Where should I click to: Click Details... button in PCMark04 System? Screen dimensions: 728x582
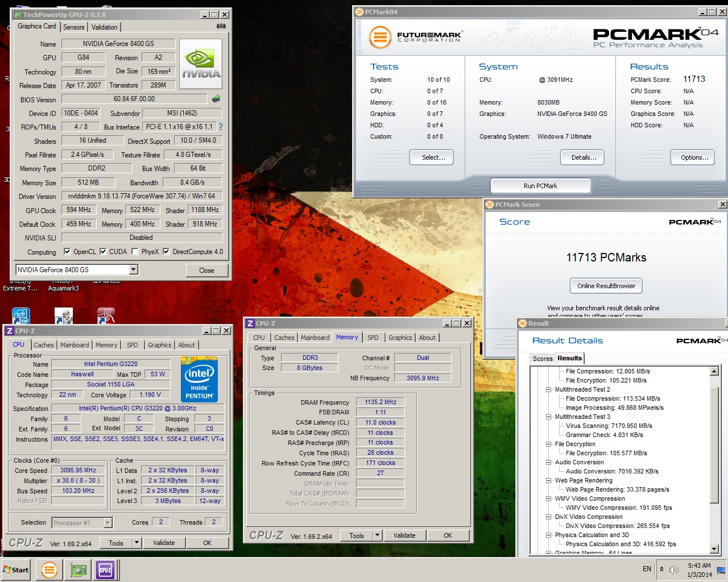(582, 157)
